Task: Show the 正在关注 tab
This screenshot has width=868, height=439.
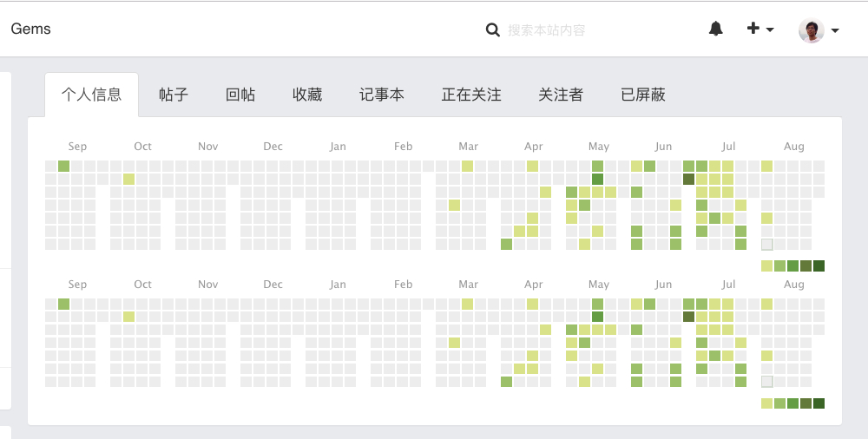Action: pyautogui.click(x=471, y=95)
